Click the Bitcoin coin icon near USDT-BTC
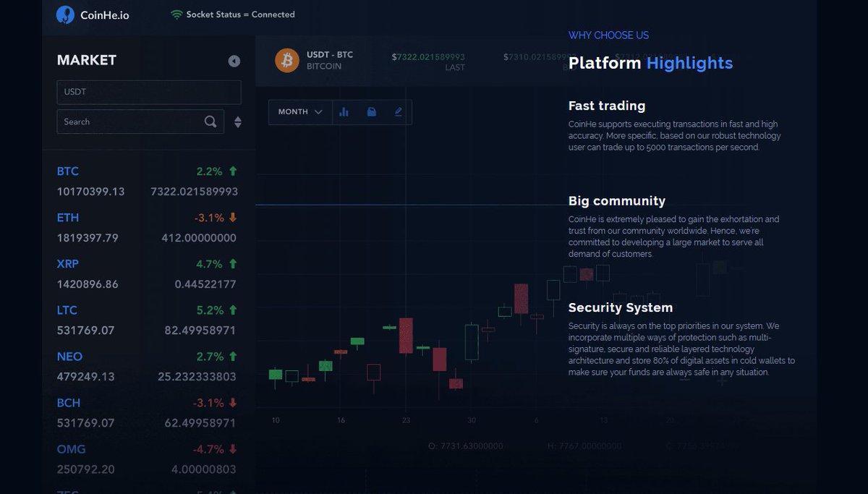Viewport: 868px width, 494px height. coord(287,61)
